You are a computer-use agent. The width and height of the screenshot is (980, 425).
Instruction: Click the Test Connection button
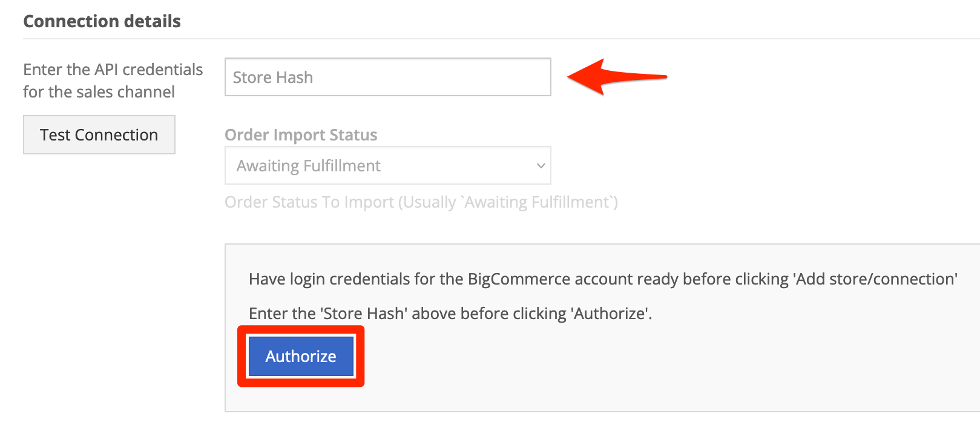coord(99,134)
